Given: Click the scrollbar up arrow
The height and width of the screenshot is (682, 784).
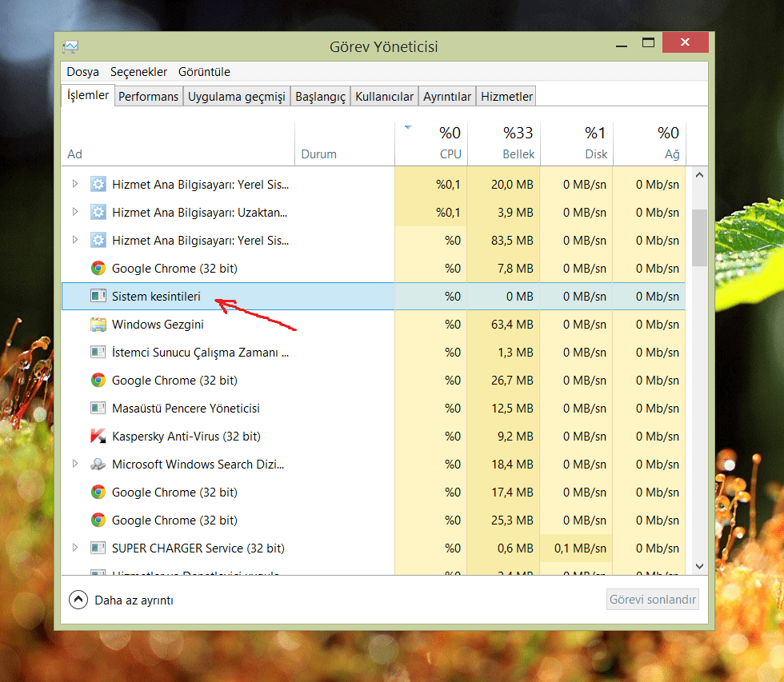Looking at the screenshot, I should coord(699,175).
